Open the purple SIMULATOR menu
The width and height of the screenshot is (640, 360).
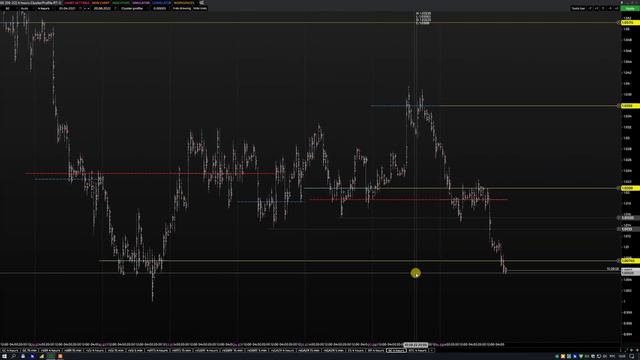pyautogui.click(x=141, y=3)
